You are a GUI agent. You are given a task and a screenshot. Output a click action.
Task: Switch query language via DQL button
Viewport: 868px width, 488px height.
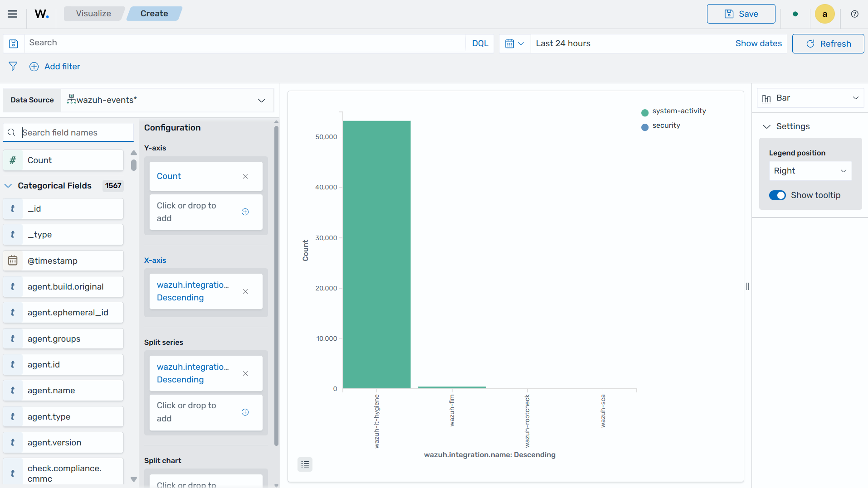(480, 43)
